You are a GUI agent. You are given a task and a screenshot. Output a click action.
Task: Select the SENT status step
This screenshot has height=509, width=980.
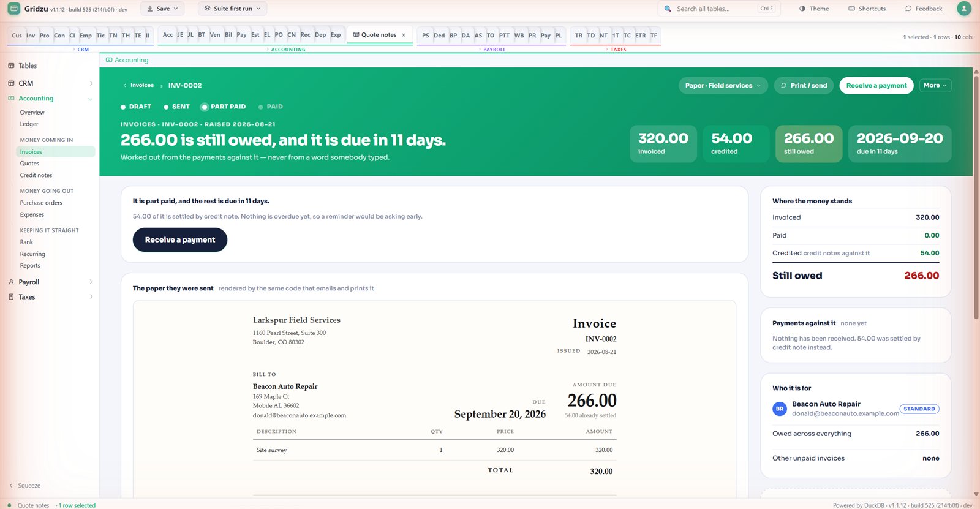pyautogui.click(x=176, y=107)
